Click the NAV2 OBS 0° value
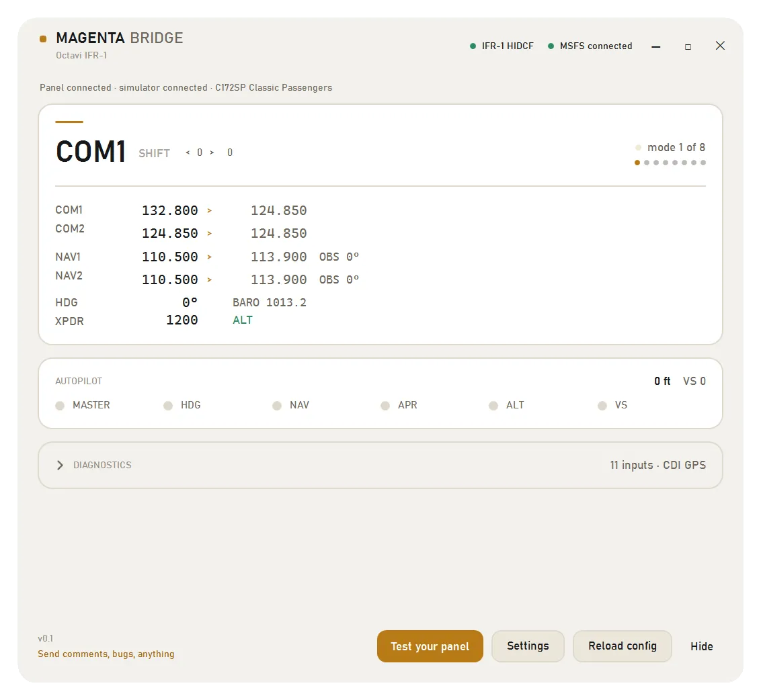The image size is (761, 700). 339,279
